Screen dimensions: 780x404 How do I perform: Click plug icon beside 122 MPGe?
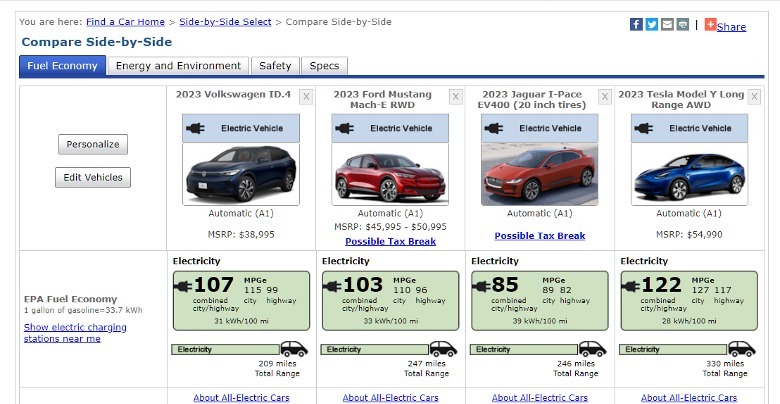click(x=631, y=287)
